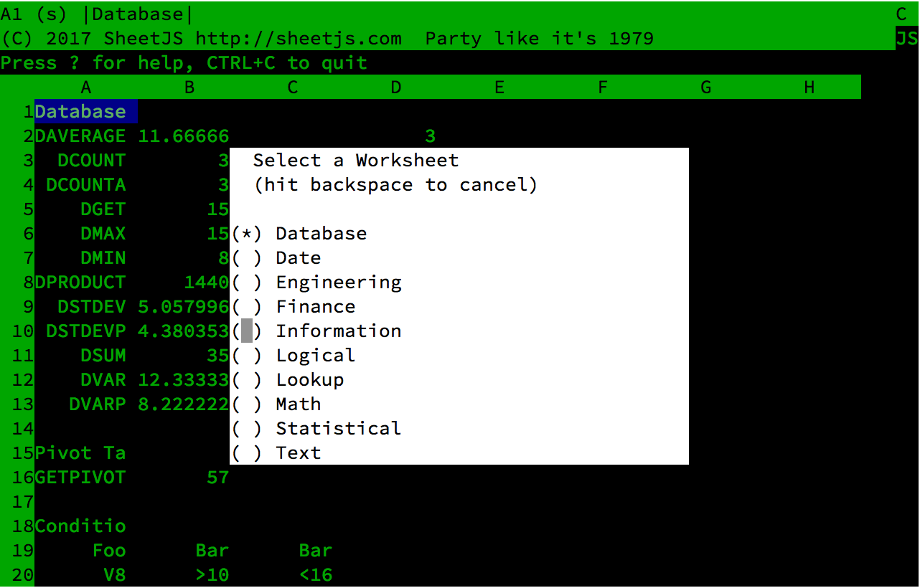
Task: Select the >10 cell
Action: click(x=212, y=575)
